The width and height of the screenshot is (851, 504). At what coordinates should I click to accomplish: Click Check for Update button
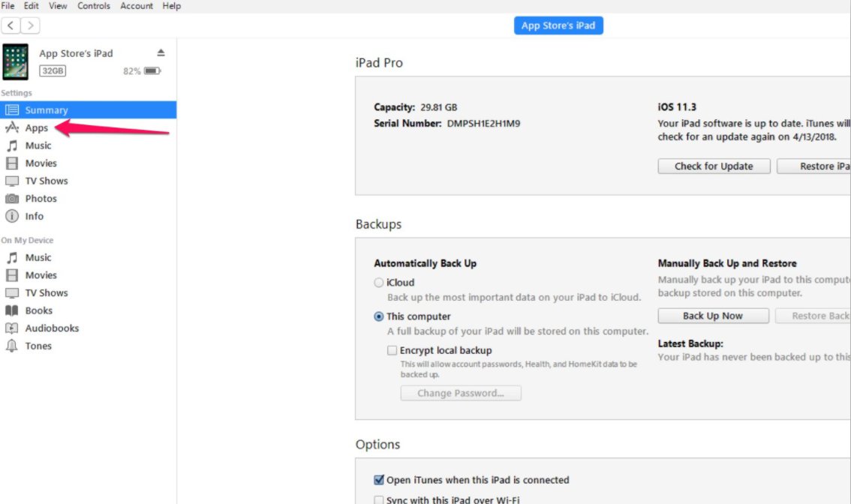coord(714,166)
